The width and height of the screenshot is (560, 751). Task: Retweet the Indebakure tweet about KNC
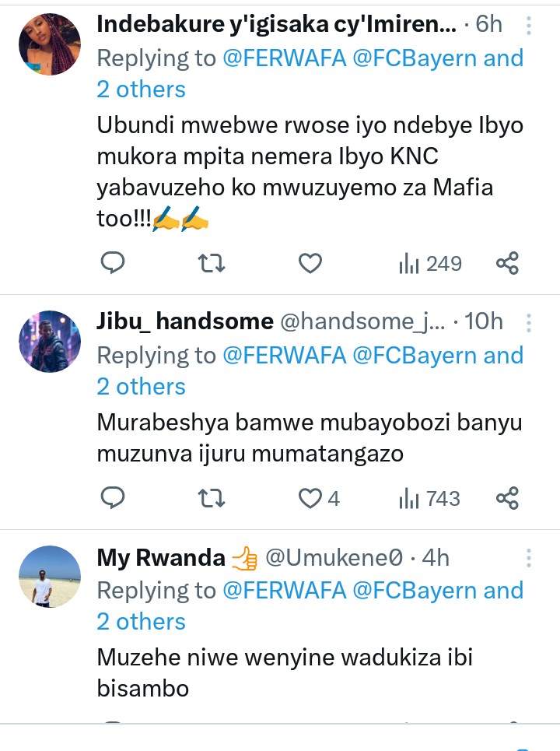pos(212,264)
